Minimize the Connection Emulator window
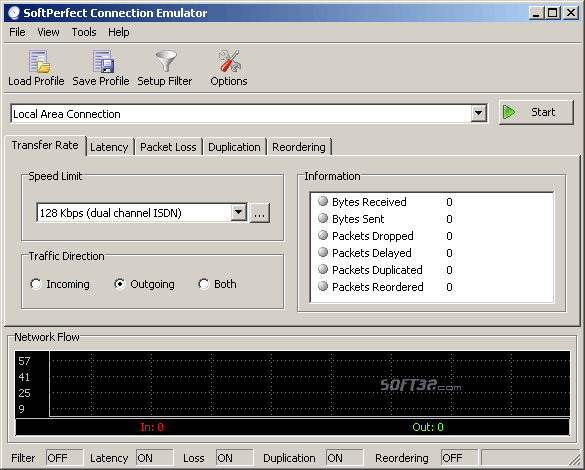585x470 pixels. click(x=536, y=13)
